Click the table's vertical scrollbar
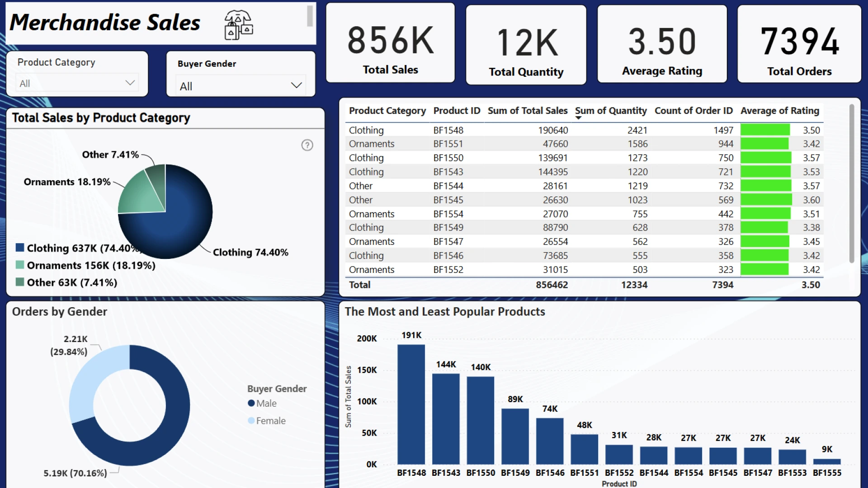868x488 pixels. click(x=852, y=183)
